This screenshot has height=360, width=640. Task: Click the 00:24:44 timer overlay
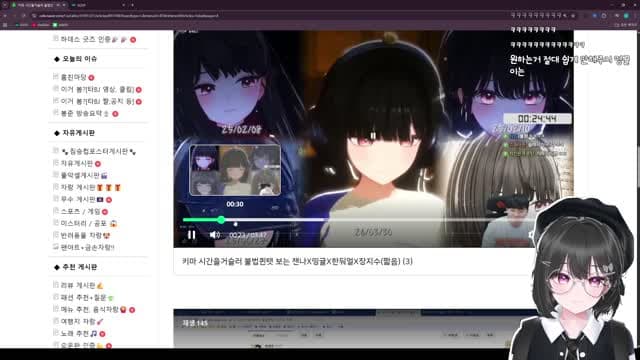point(537,119)
